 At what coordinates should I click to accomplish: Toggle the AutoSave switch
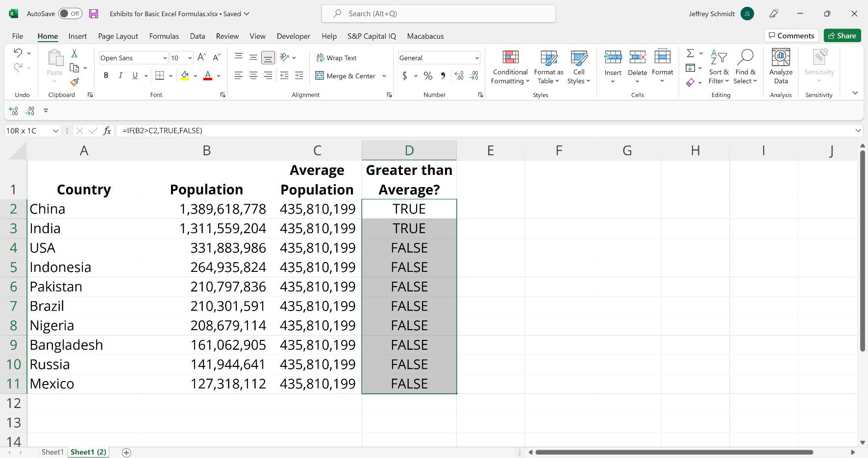pos(70,14)
